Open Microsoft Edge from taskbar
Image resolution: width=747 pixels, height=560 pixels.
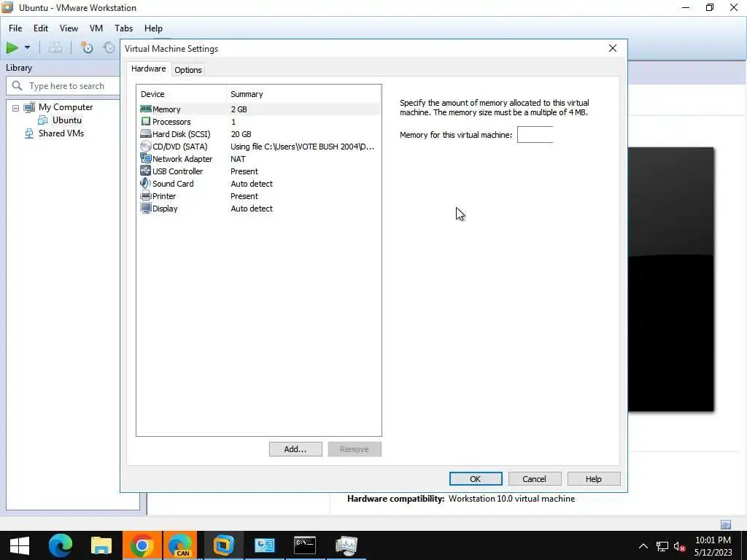[x=61, y=545]
